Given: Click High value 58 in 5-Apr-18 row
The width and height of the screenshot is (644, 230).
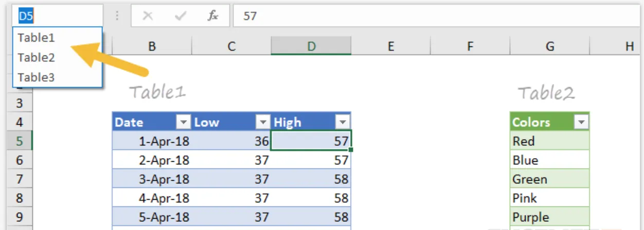Looking at the screenshot, I should click(x=311, y=217).
